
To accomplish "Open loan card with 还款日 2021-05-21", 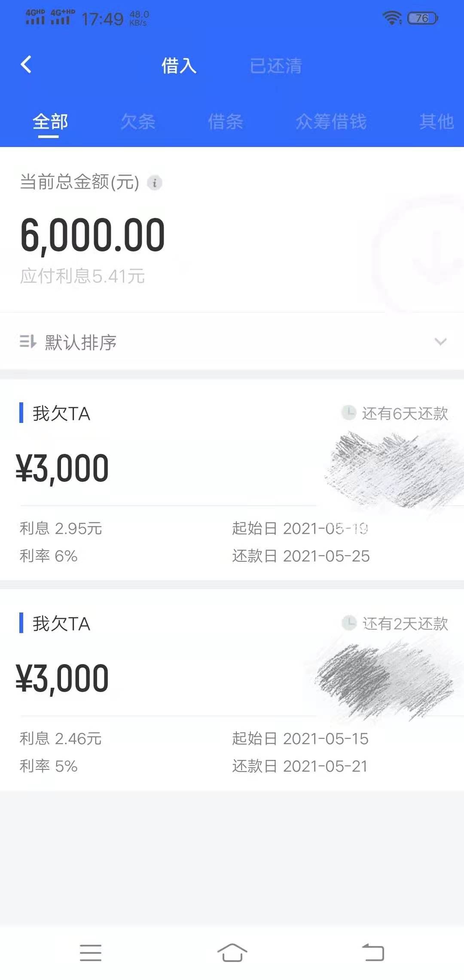I will pos(232,690).
